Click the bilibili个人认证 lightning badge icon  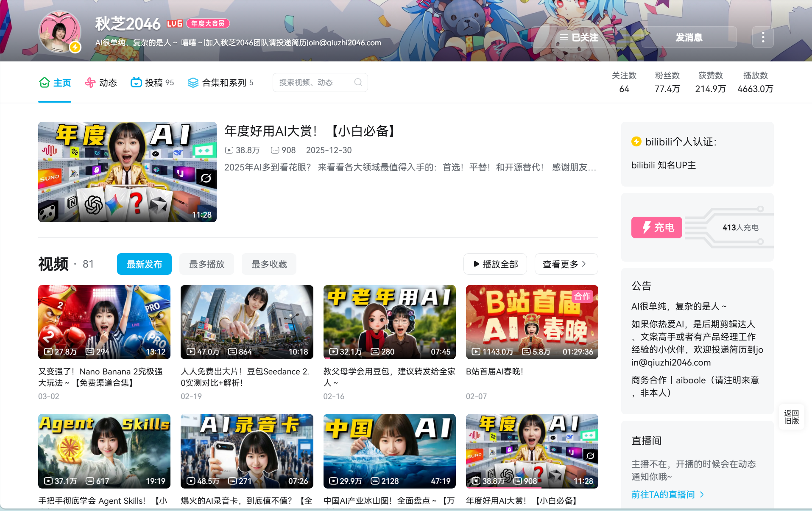(636, 142)
